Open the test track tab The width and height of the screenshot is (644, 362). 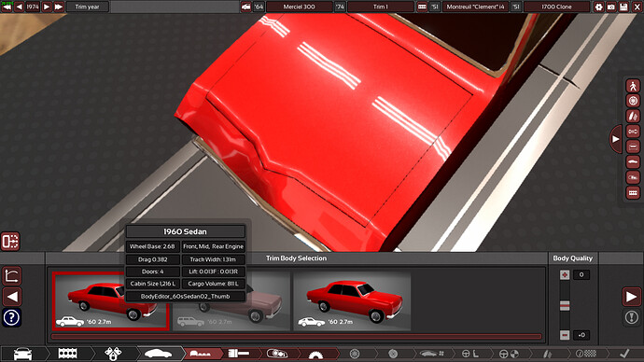[x=586, y=354]
